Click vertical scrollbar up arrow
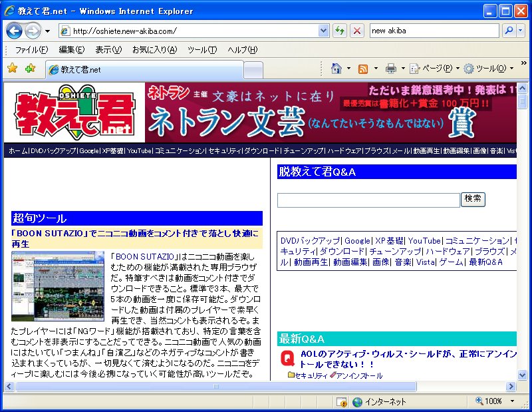Image resolution: width=532 pixels, height=412 pixels. tap(522, 89)
